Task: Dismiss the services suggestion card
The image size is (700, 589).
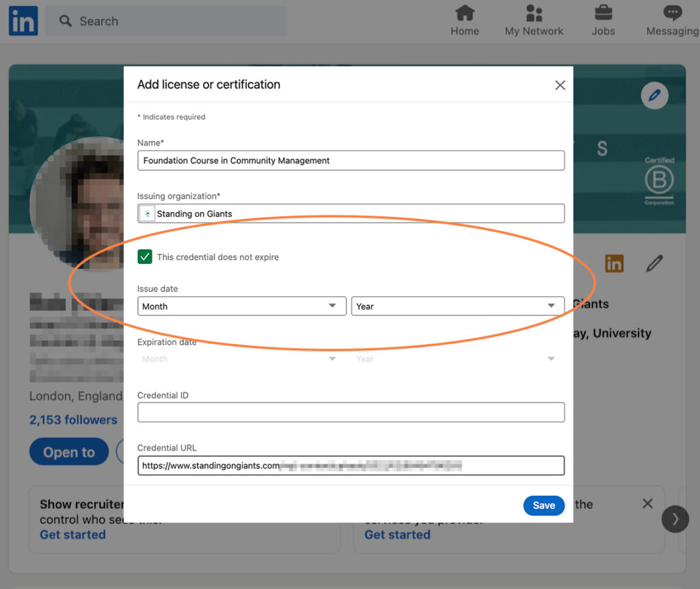Action: click(647, 503)
